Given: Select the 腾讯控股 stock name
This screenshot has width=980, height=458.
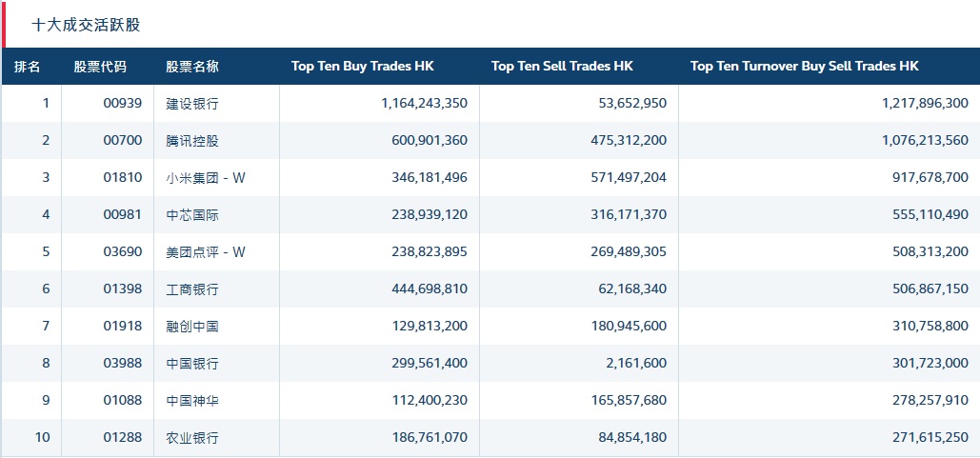Looking at the screenshot, I should pyautogui.click(x=192, y=141).
